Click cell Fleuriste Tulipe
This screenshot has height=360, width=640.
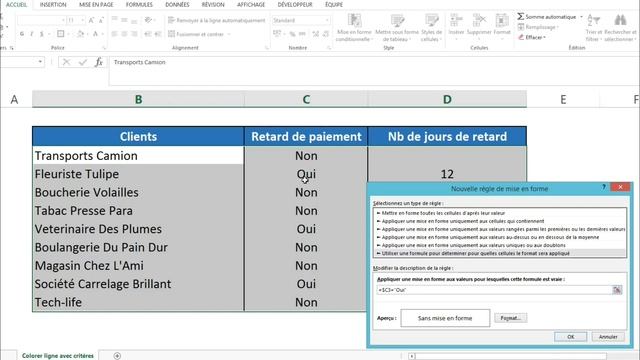click(138, 174)
